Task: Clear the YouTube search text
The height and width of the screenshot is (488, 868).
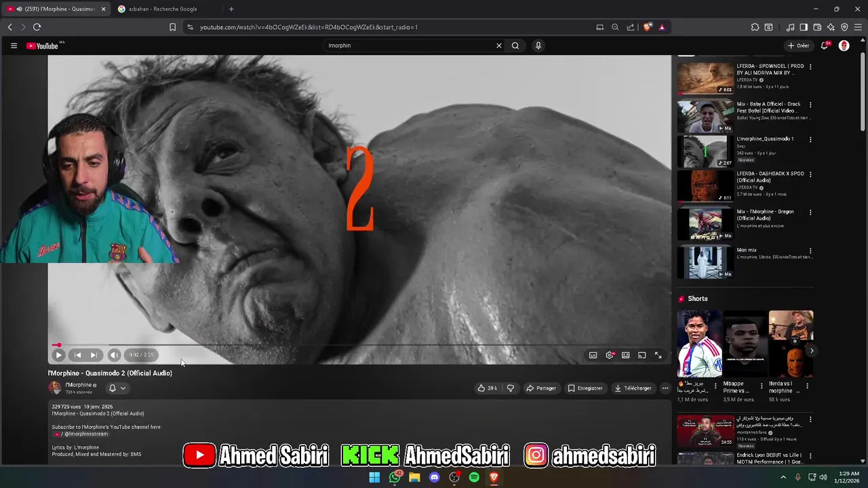Action: pos(499,45)
